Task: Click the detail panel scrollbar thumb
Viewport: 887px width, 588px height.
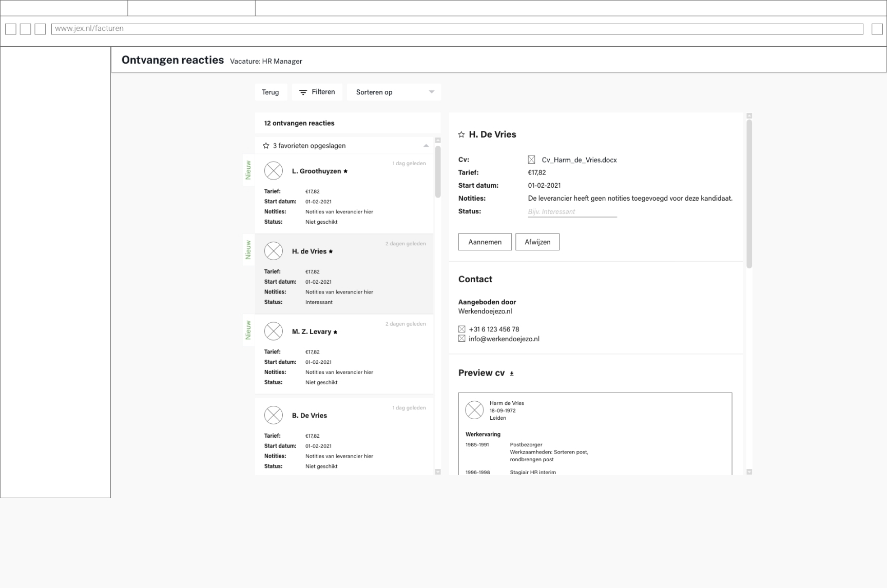Action: tap(749, 194)
